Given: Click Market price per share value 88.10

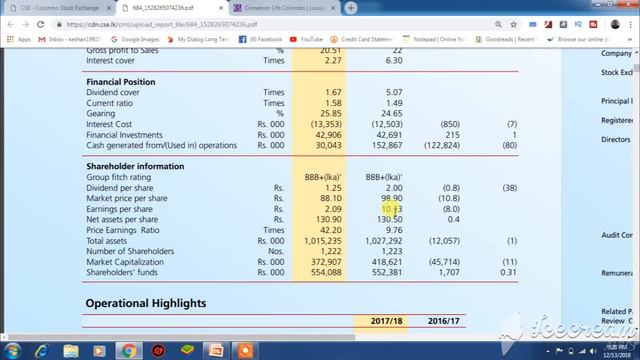Looking at the screenshot, I should point(331,198).
